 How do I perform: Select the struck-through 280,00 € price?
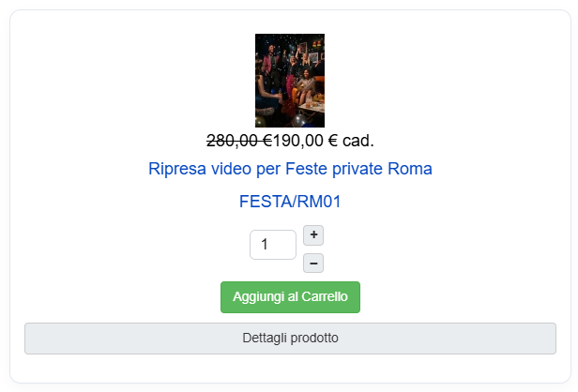pos(239,141)
